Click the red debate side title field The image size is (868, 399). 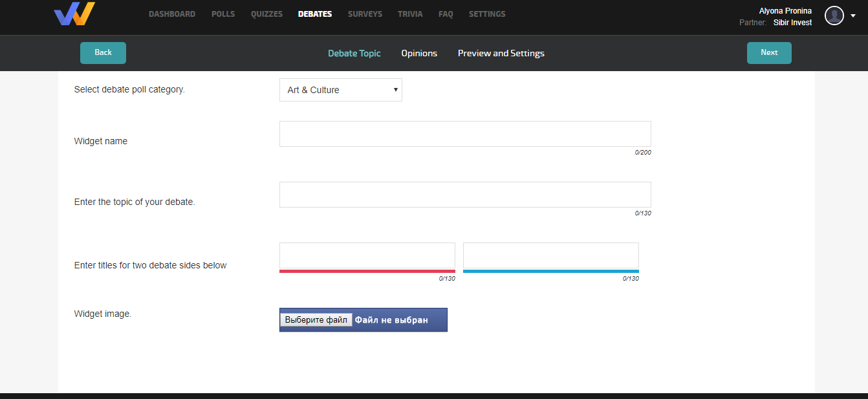pos(367,255)
